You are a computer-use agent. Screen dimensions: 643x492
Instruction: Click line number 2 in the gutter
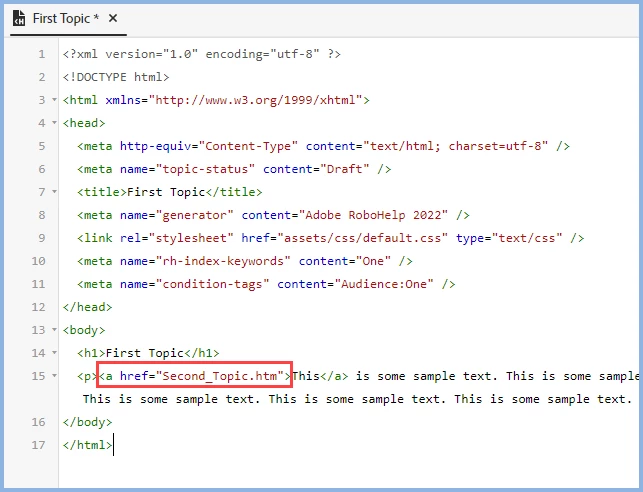[x=41, y=77]
